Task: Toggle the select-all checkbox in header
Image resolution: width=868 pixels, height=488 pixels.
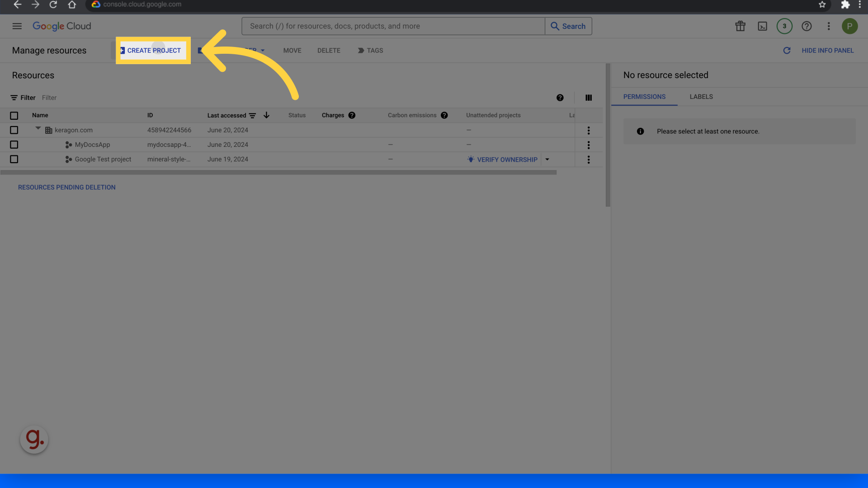Action: click(14, 116)
